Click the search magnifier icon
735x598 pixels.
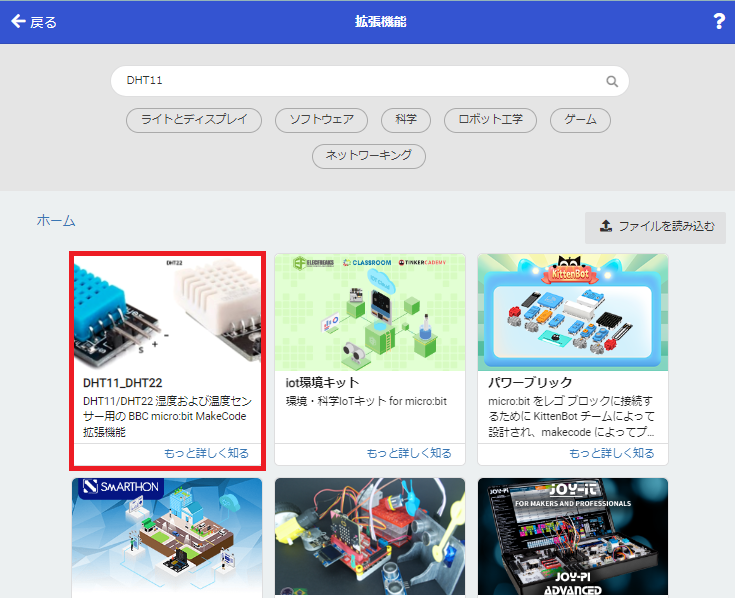(612, 81)
